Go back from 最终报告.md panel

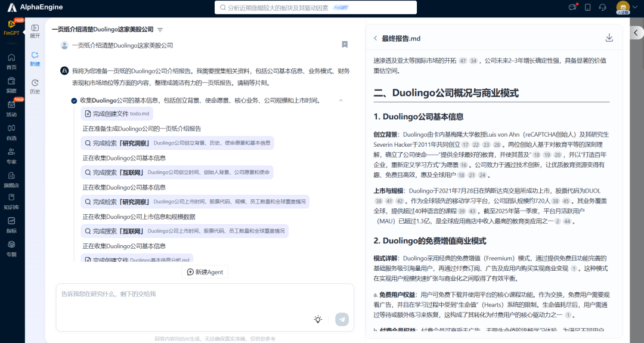375,38
